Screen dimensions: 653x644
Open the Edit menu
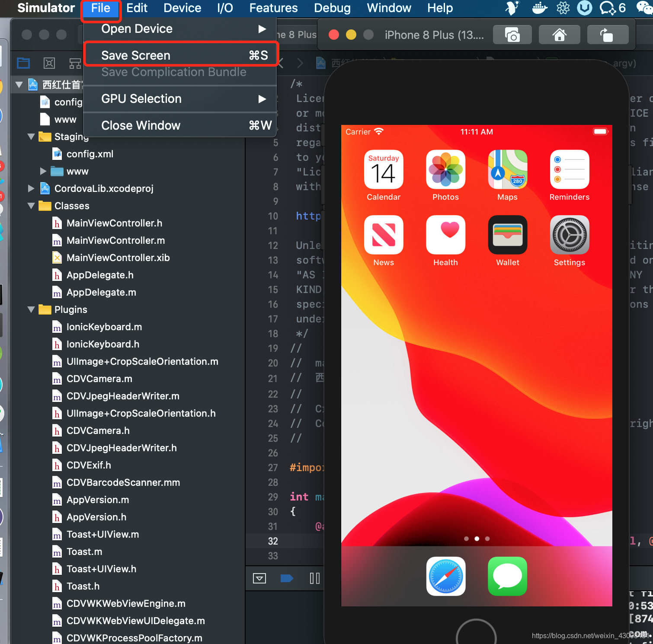[137, 8]
